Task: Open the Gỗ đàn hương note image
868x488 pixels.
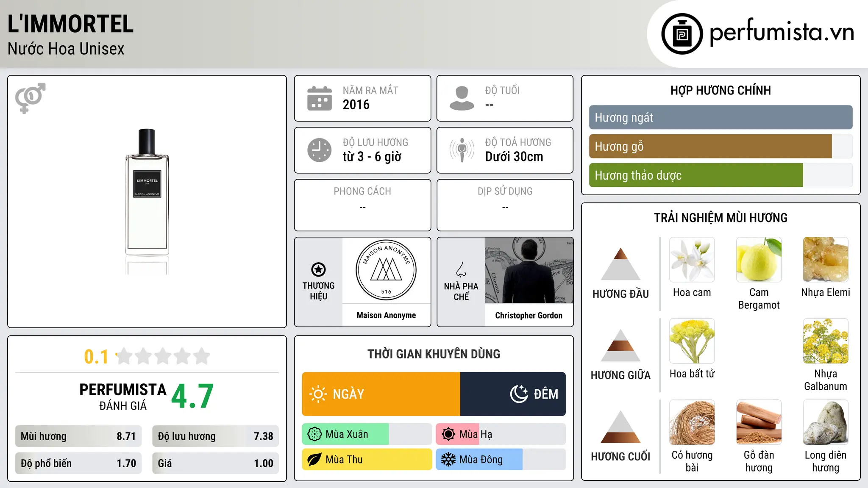Action: click(759, 422)
